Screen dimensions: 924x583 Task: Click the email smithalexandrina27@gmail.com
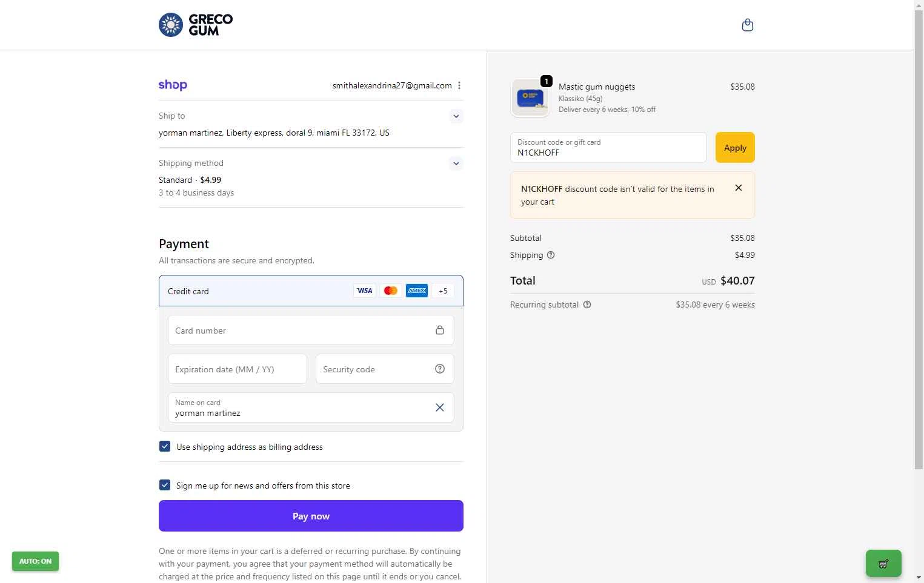point(392,85)
